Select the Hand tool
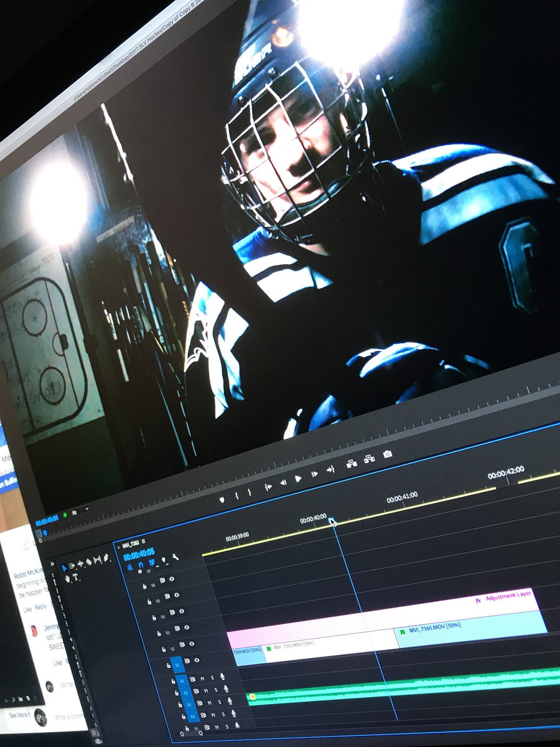 (x=68, y=578)
